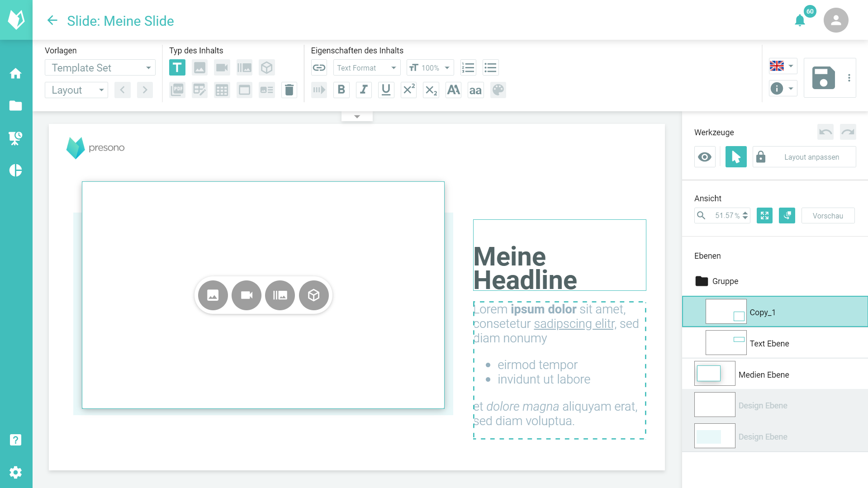Select the text-with-image content type icon
The image size is (868, 488).
point(267,90)
